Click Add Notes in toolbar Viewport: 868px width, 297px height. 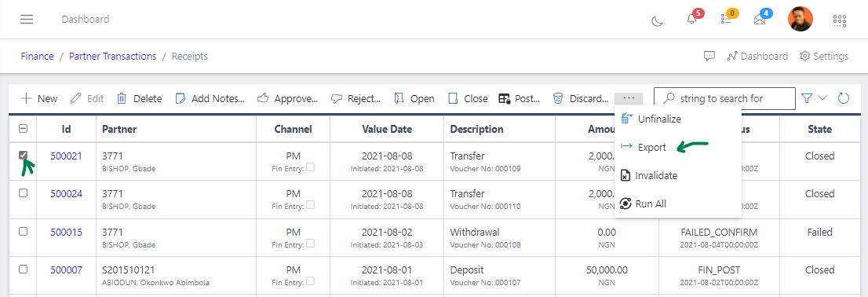point(210,99)
